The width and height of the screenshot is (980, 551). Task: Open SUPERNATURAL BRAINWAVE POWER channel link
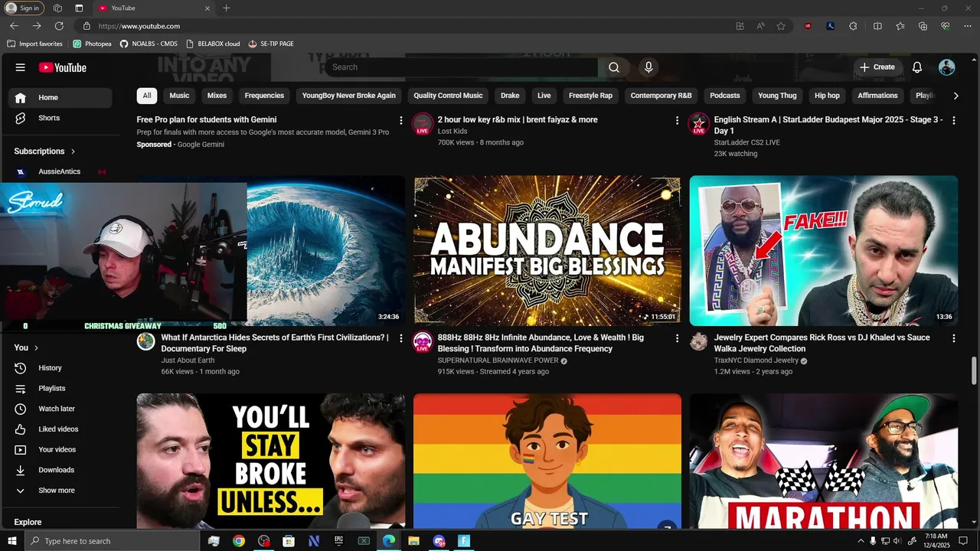click(498, 360)
